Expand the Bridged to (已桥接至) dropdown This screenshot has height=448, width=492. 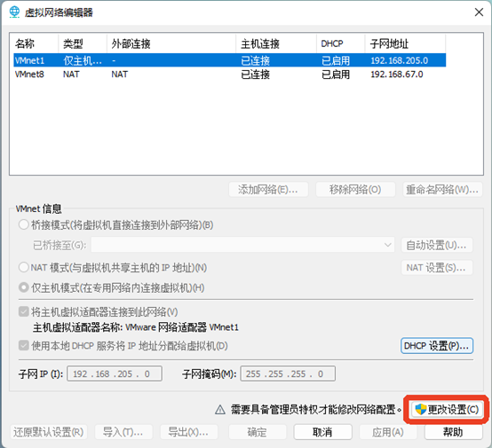coord(242,245)
